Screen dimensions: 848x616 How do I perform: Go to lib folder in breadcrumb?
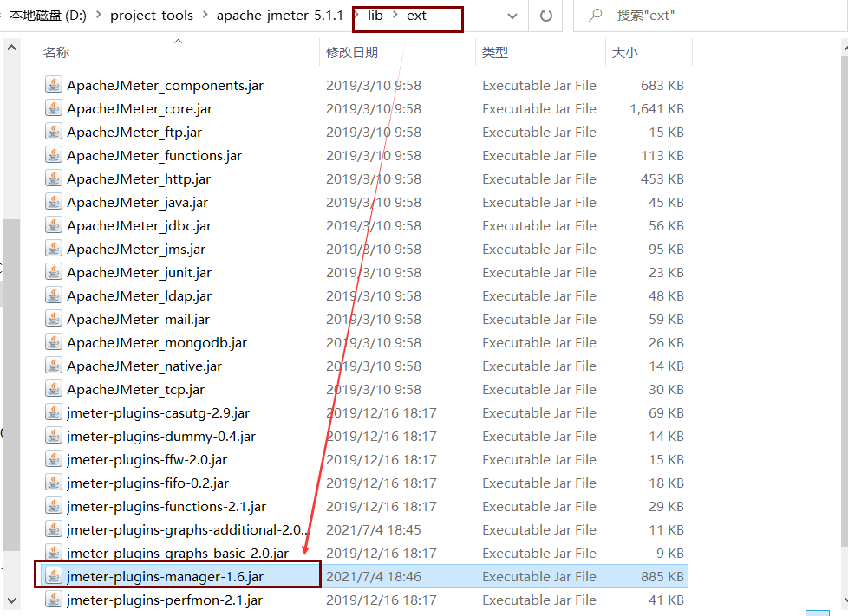pos(375,15)
